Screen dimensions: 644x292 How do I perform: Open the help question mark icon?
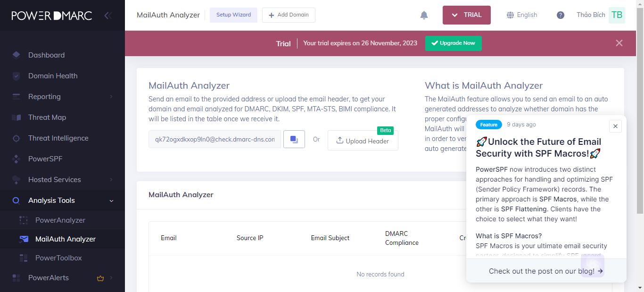tap(561, 15)
